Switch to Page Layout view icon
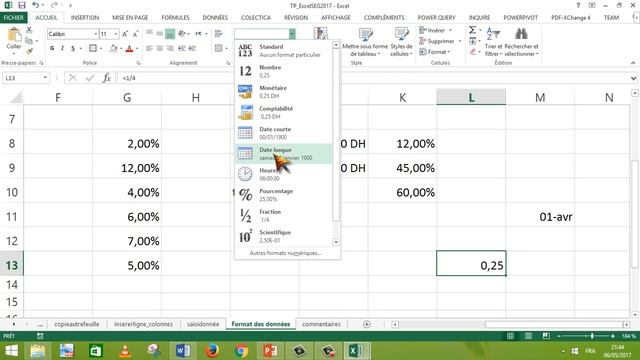Screen dimensions: 640x360 click(528, 336)
